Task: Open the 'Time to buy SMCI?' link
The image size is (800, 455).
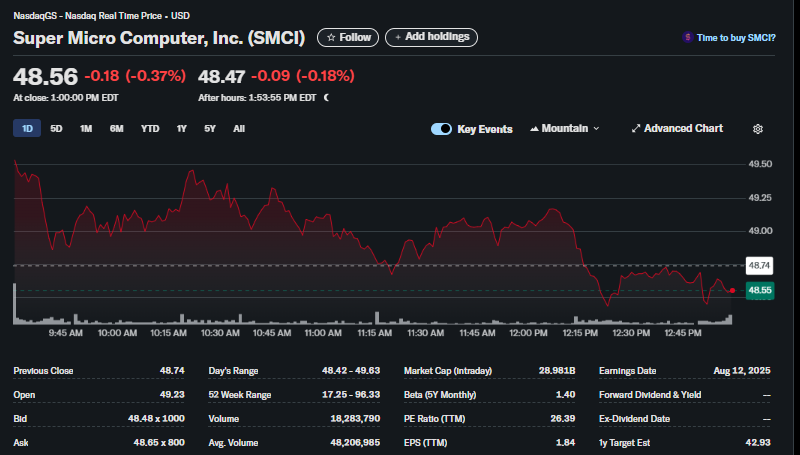Action: pyautogui.click(x=736, y=38)
